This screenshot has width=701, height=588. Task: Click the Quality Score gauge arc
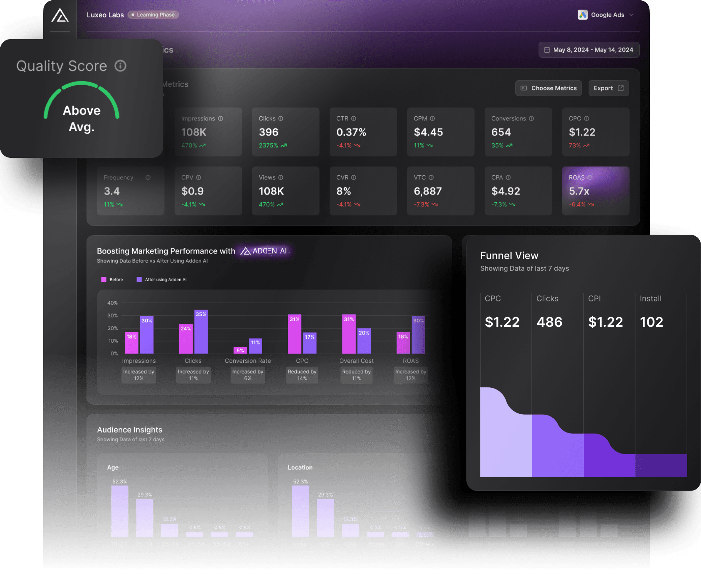(x=82, y=99)
